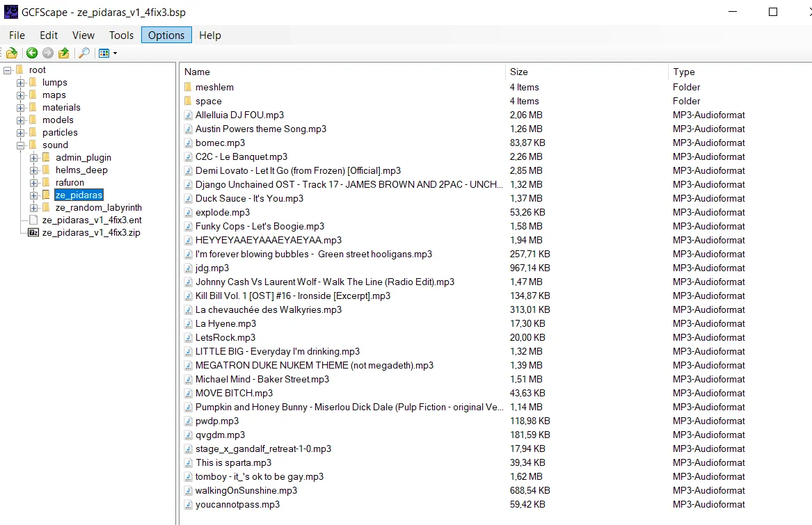
Task: Open the Options menu
Action: point(166,35)
